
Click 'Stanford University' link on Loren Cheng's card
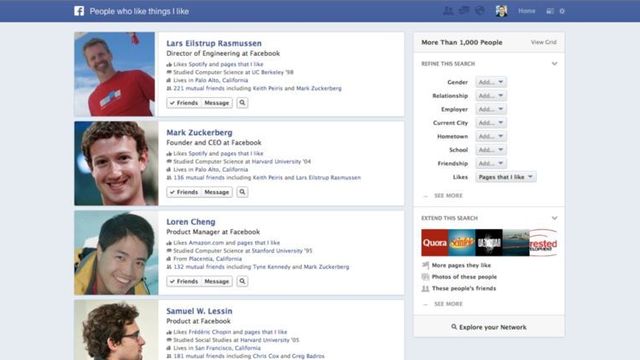(x=277, y=251)
